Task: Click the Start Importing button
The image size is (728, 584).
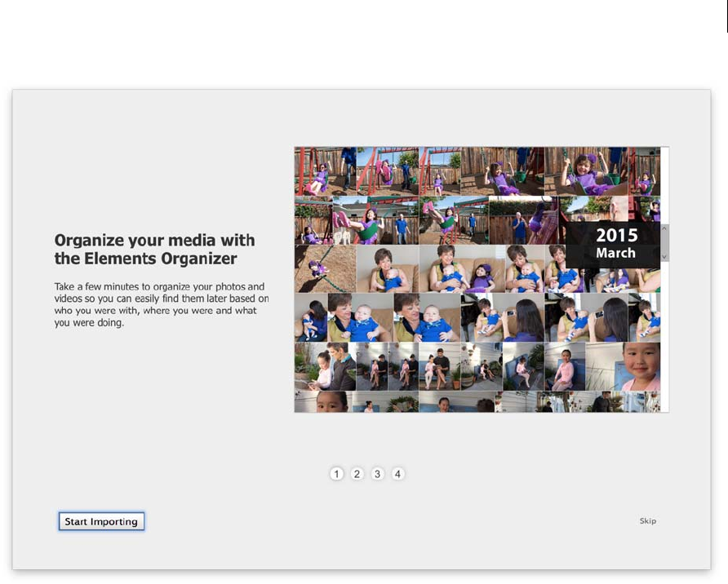Action: coord(101,521)
